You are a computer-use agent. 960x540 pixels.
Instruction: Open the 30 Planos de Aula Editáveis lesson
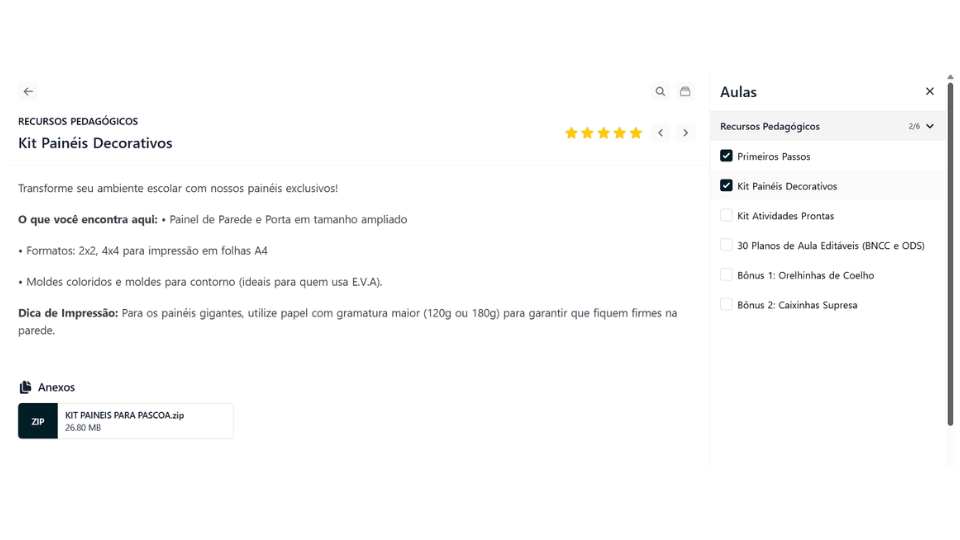coord(830,246)
